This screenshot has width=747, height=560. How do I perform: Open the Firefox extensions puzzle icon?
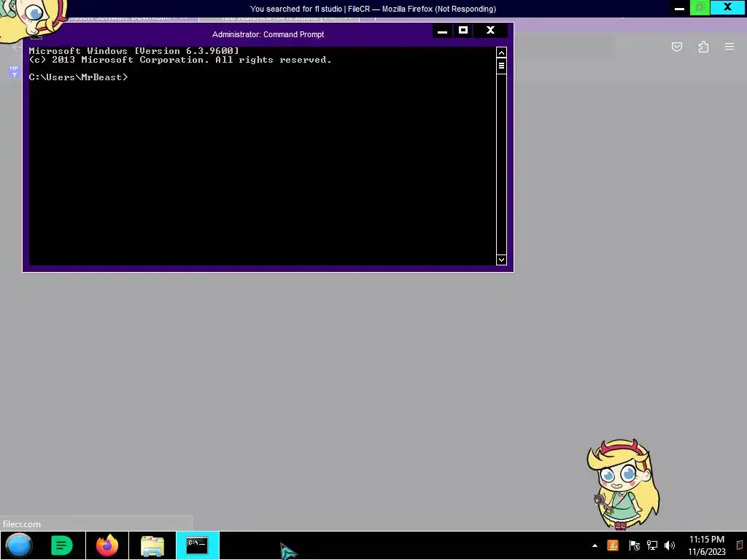pyautogui.click(x=703, y=47)
